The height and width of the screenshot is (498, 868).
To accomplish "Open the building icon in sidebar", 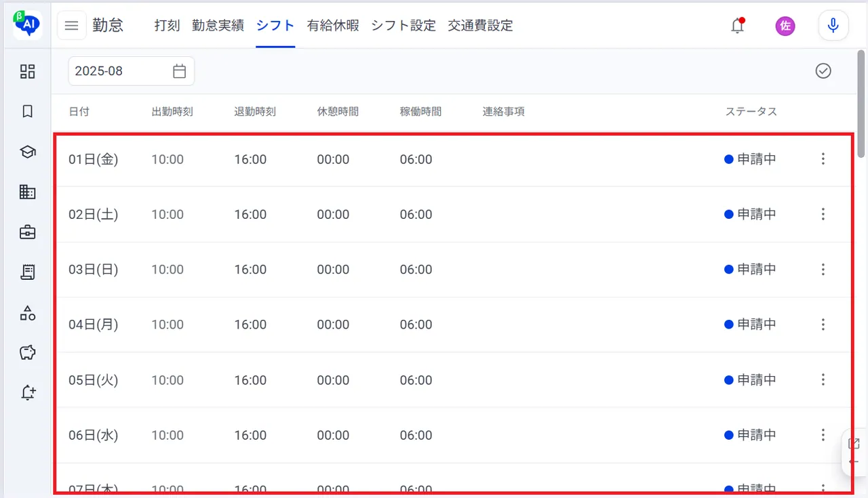I will pos(28,192).
